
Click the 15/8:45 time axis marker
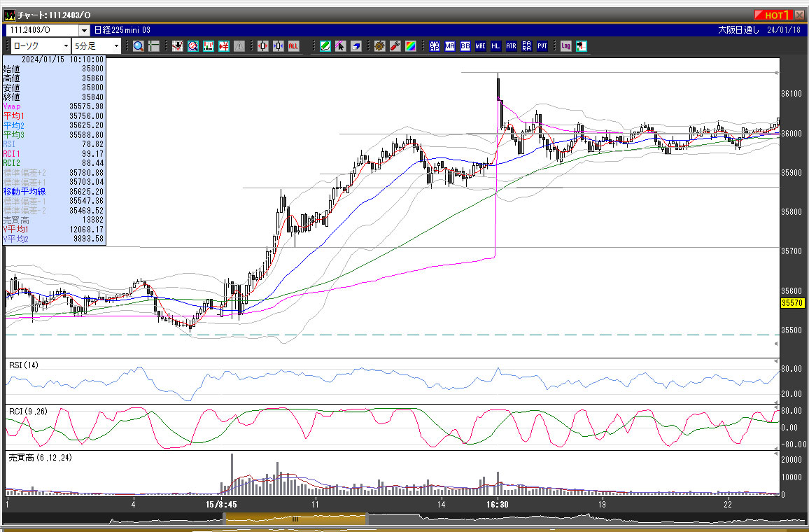221,505
